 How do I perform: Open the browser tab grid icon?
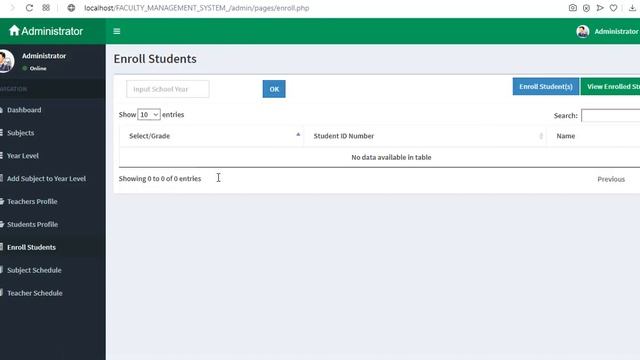[x=46, y=8]
